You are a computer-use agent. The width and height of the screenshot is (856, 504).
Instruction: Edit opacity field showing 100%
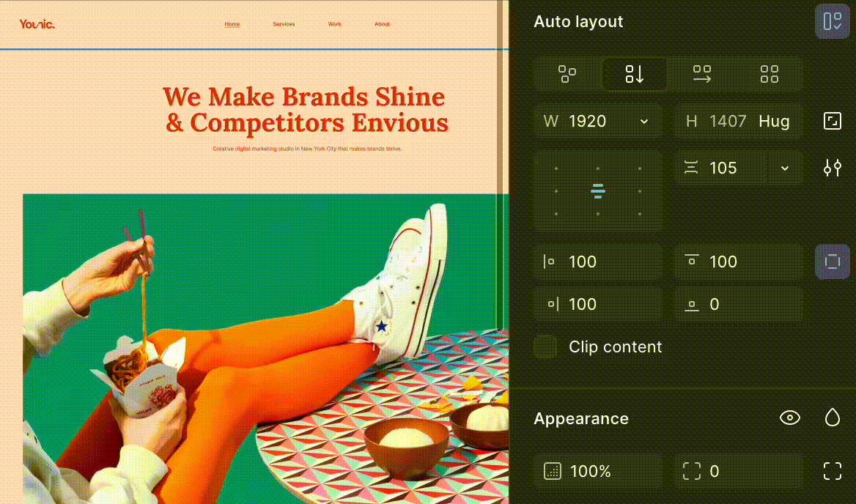[x=598, y=471]
